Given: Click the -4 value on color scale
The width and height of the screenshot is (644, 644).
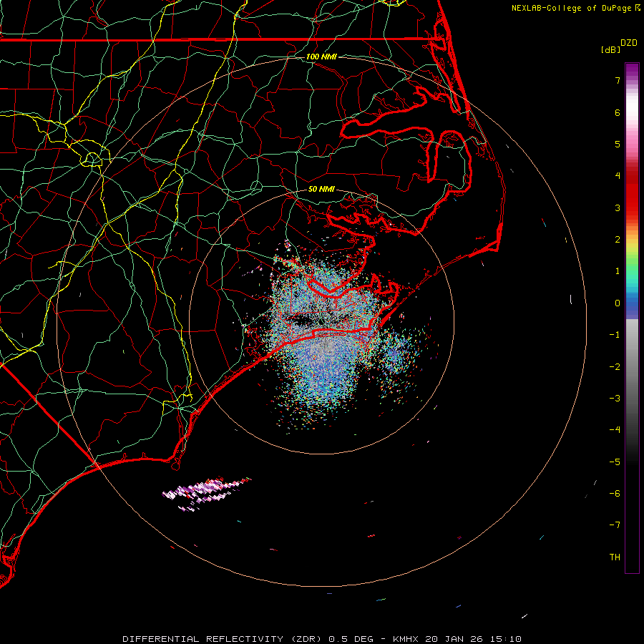Looking at the screenshot, I should pyautogui.click(x=615, y=430).
